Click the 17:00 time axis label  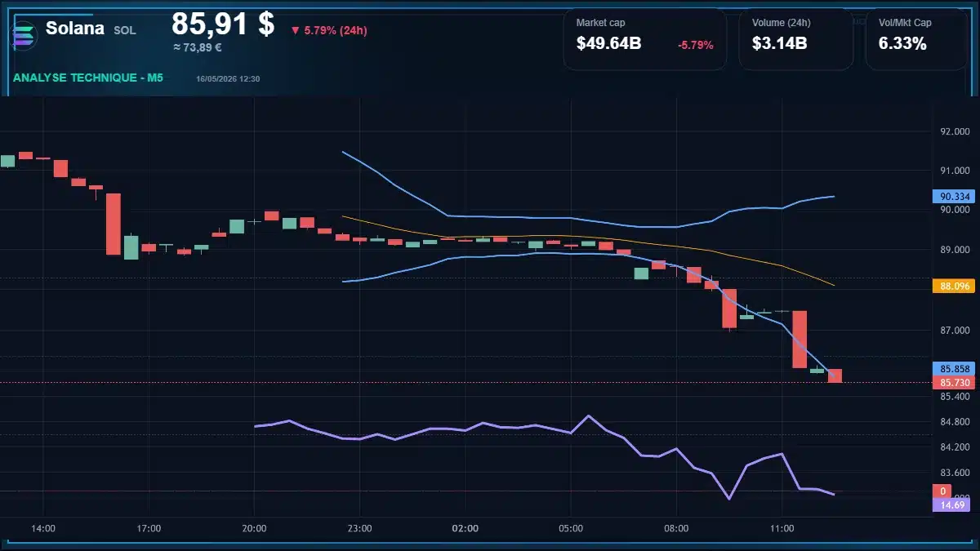click(x=149, y=529)
